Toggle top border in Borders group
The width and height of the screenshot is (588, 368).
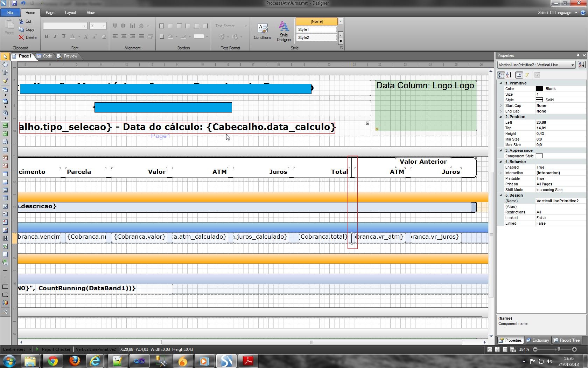179,26
